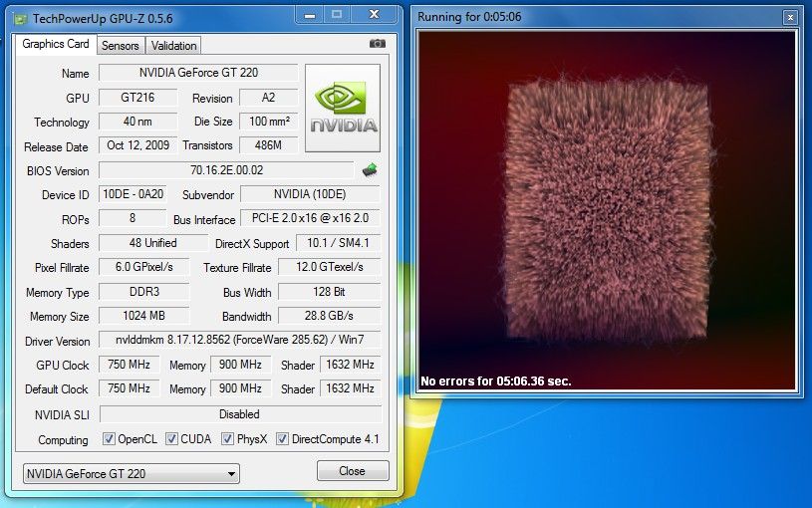This screenshot has height=508, width=812.
Task: Click the Default Clock row Shader '1632 MHz' field
Action: pyautogui.click(x=350, y=388)
